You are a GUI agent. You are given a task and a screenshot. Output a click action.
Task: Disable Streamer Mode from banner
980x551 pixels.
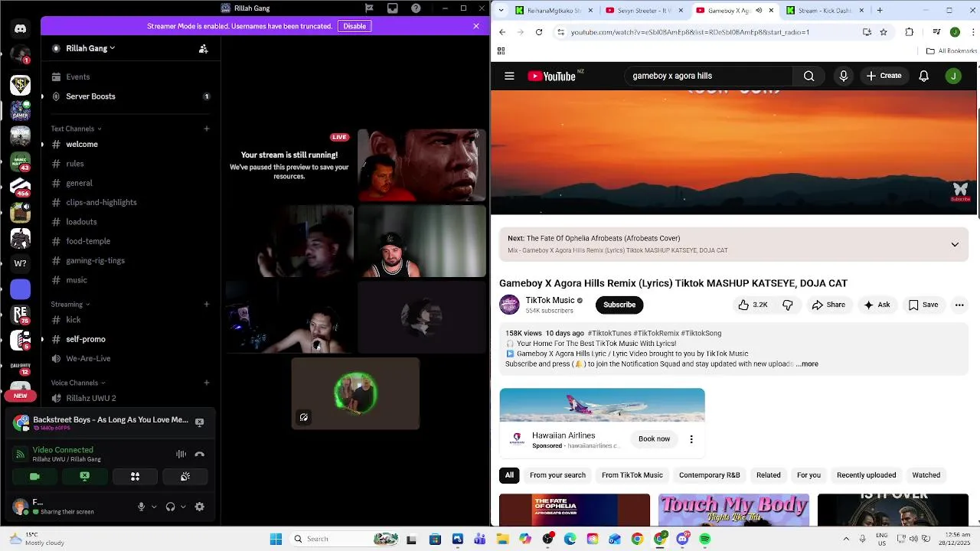pyautogui.click(x=354, y=26)
